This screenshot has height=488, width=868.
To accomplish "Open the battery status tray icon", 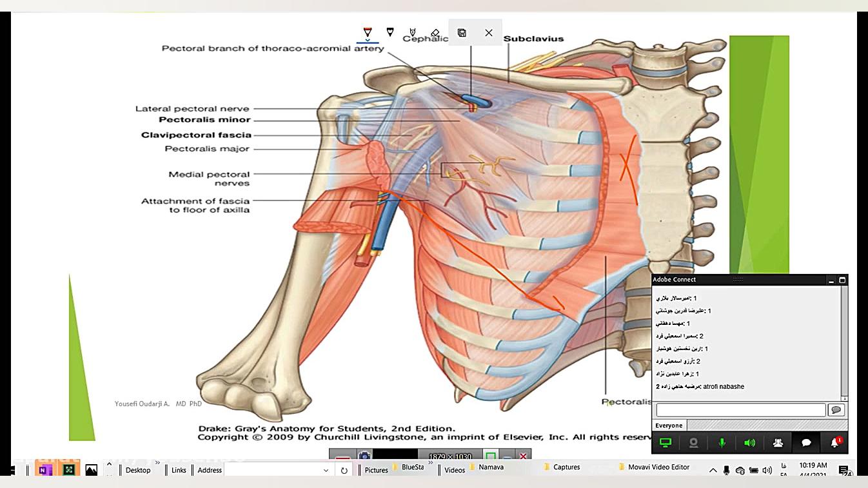I will coord(753,471).
